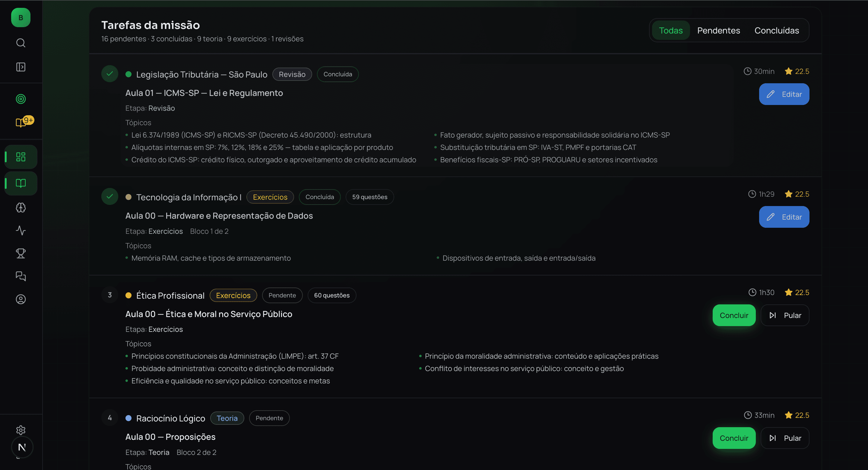Open the target goals icon
Screen dimensions: 868x470
click(21, 99)
